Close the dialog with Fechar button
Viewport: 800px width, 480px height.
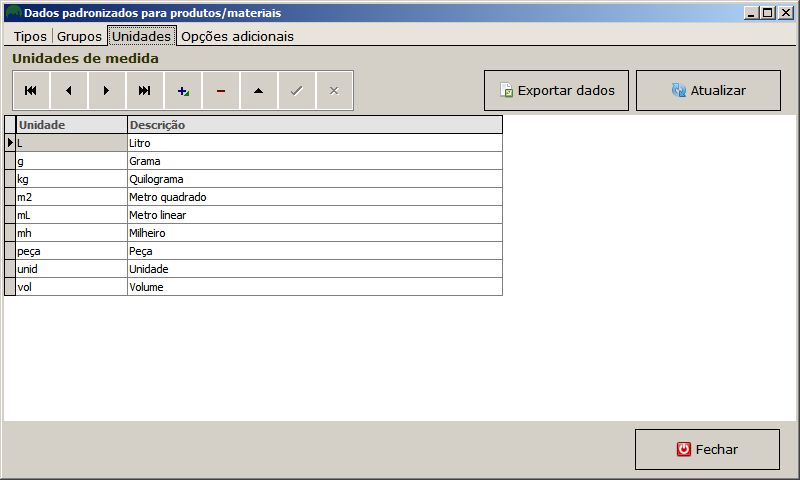point(707,449)
